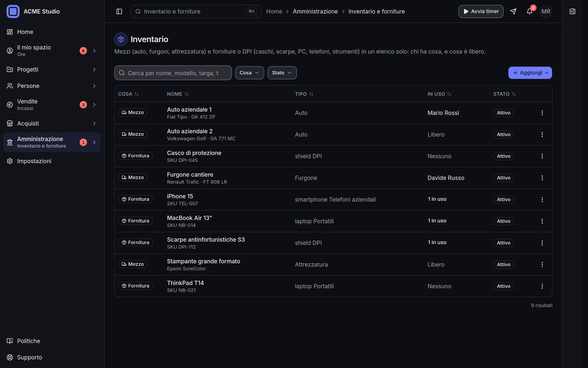The height and width of the screenshot is (368, 588).
Task: Sort table by the TIPO column
Action: click(x=304, y=94)
